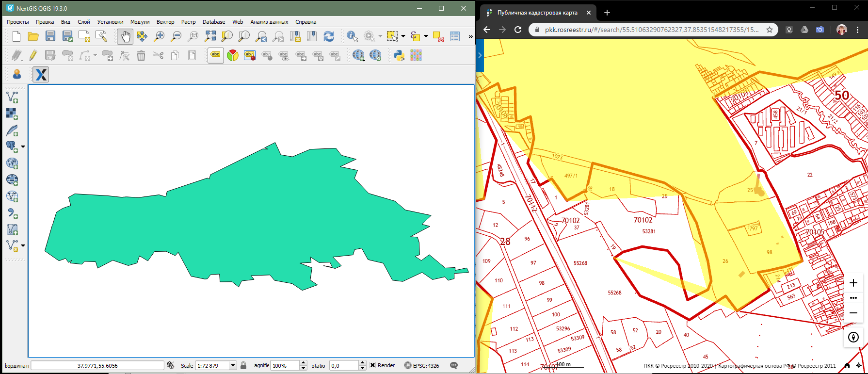This screenshot has width=868, height=374.
Task: Click the coordinates input field
Action: [97, 365]
